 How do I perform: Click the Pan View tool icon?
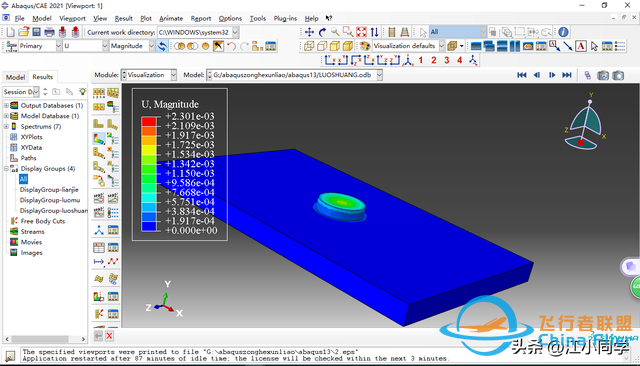click(309, 32)
